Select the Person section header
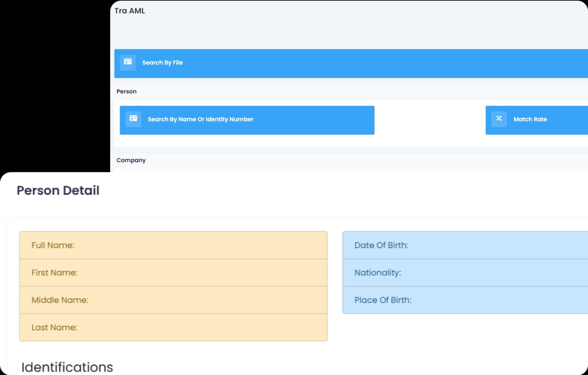The height and width of the screenshot is (375, 588). coord(126,92)
